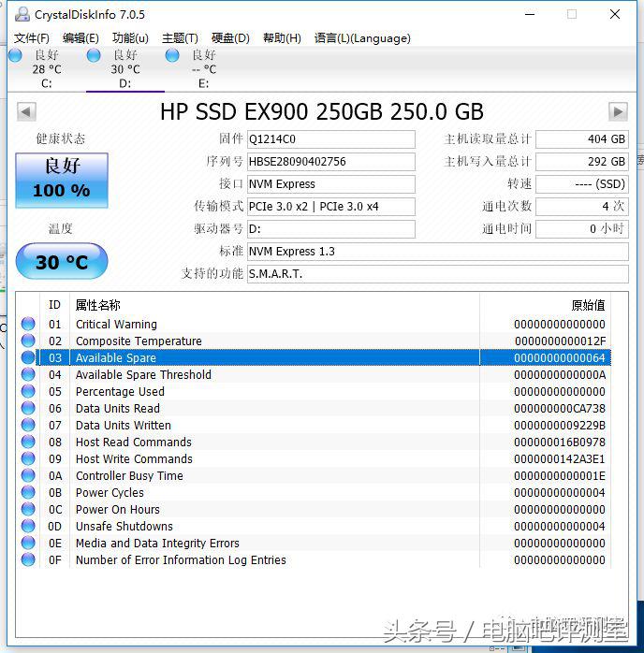Open the 硬盘(D) menu

click(x=230, y=38)
